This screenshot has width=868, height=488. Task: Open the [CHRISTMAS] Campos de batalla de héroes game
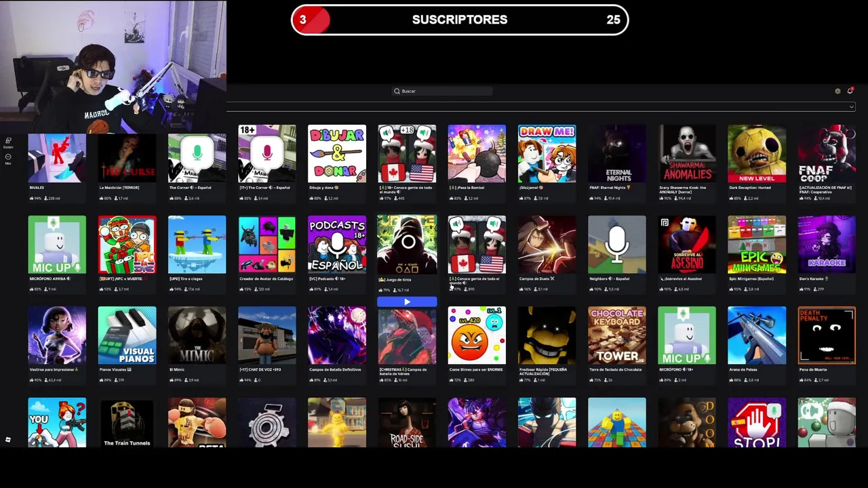pos(407,335)
